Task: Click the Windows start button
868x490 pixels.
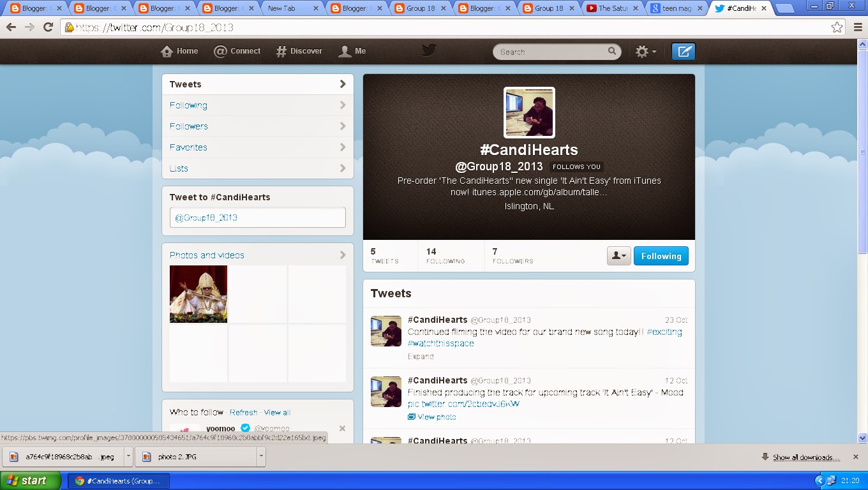Action: point(31,480)
